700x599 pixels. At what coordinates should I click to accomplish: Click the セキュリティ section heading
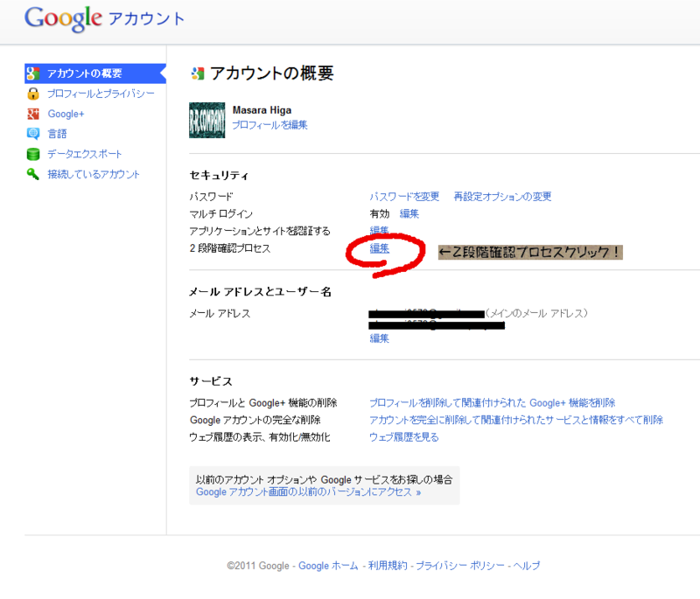coord(219,175)
